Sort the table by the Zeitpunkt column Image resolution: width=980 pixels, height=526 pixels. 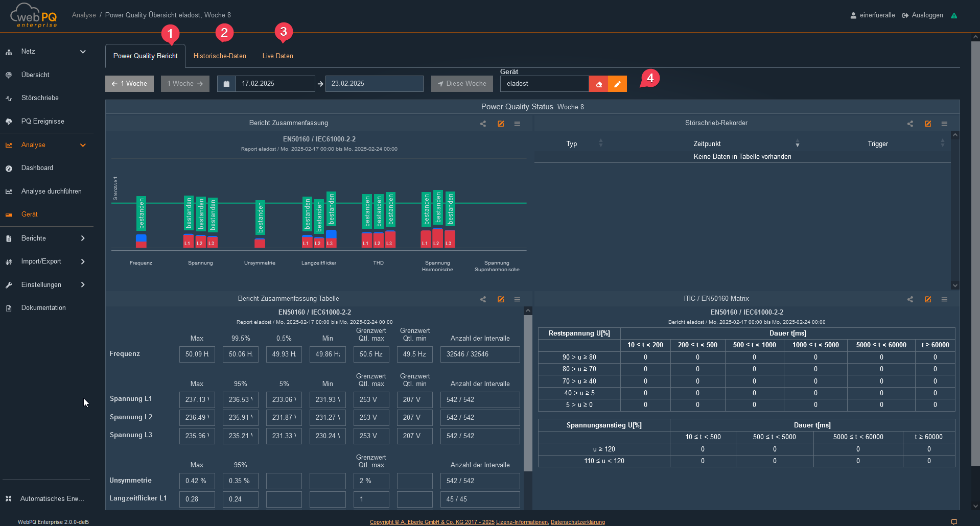tap(797, 144)
